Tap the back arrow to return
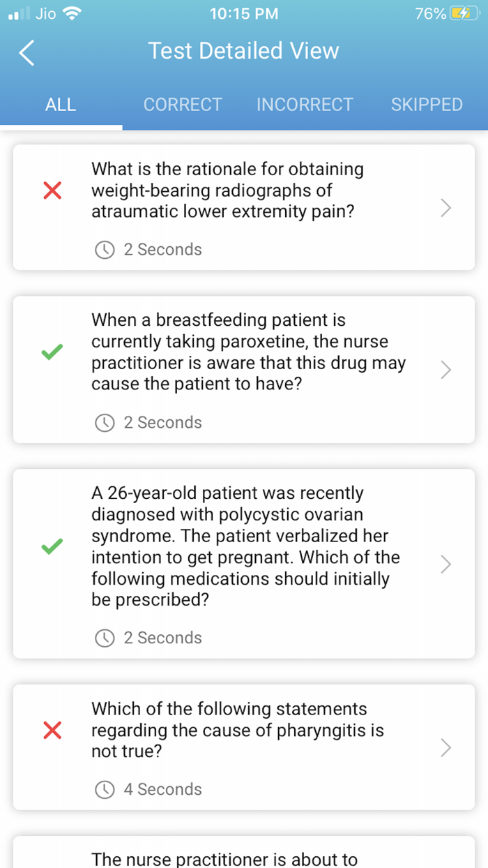Screen dimensions: 488x868 point(26,52)
